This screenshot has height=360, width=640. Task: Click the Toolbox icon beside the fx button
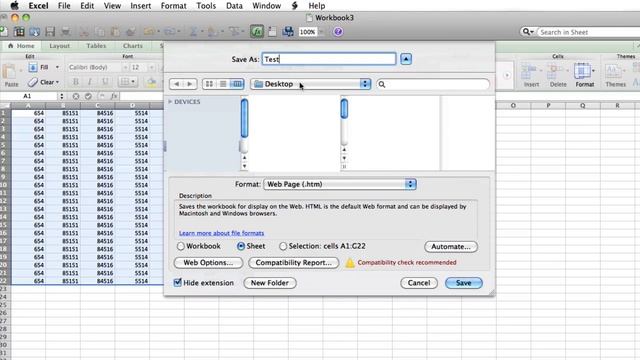[272, 31]
